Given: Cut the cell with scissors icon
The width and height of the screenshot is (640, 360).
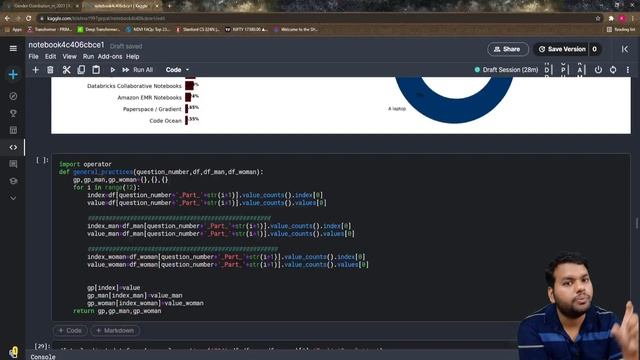Looking at the screenshot, I should (x=66, y=70).
